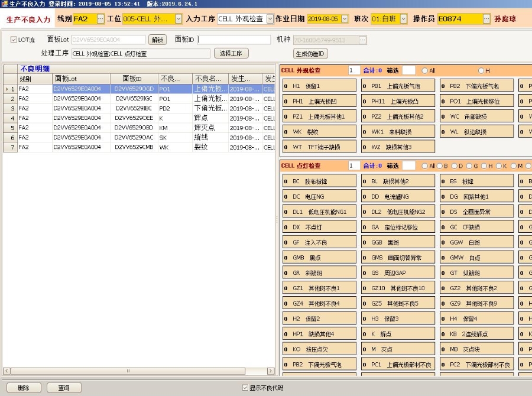Click the app icon in the title bar

[x=4, y=4]
